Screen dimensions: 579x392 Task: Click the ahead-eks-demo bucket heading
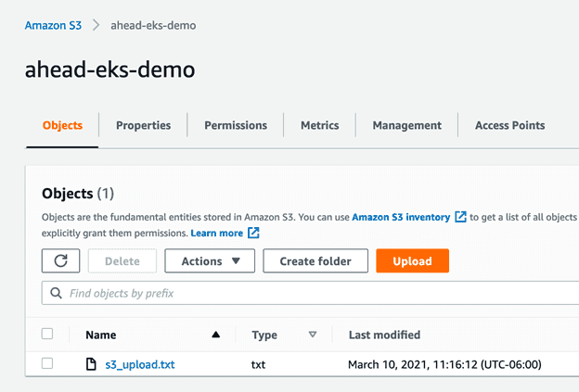(x=109, y=69)
